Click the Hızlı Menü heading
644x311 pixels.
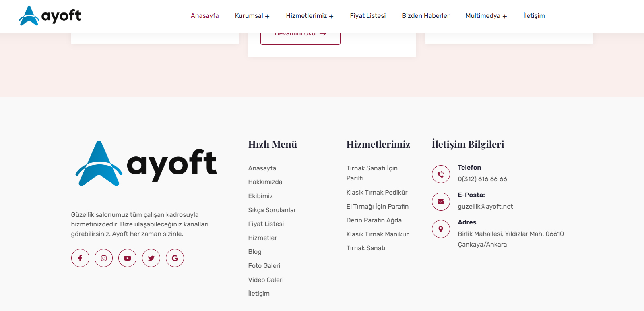click(272, 144)
